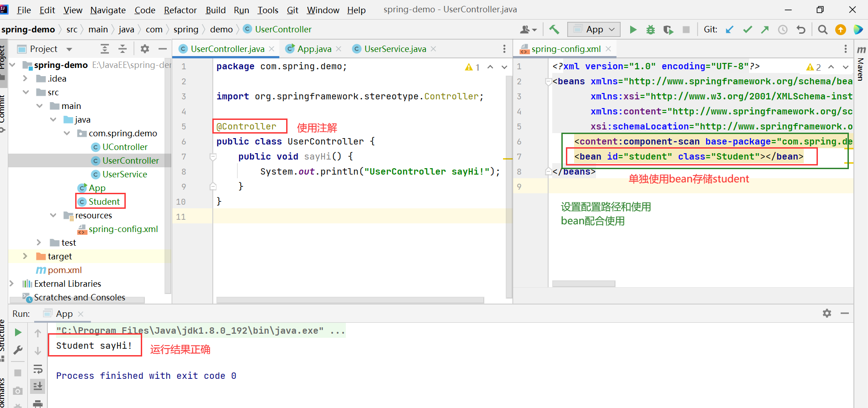Collapse the main folder

pos(40,106)
